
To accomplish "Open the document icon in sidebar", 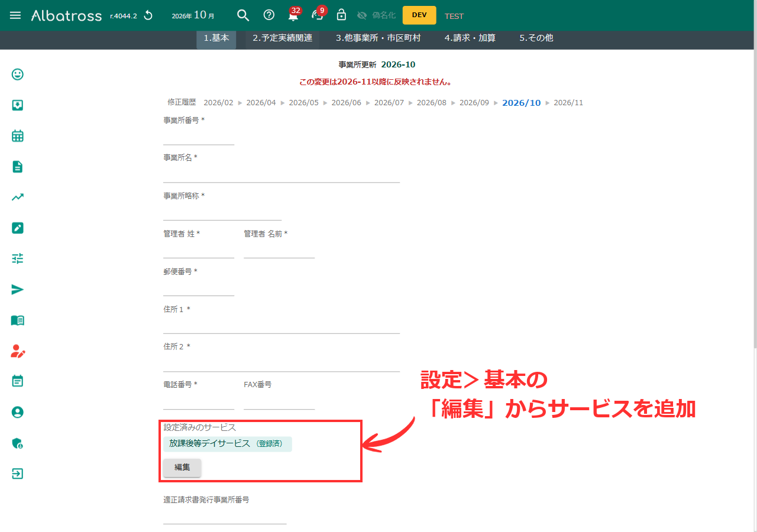I will coord(18,167).
